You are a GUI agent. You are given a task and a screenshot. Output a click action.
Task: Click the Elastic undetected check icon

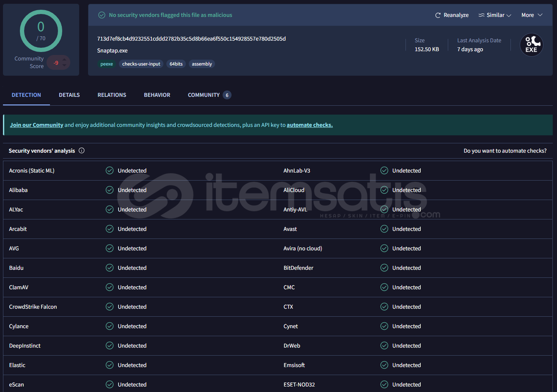tap(110, 365)
